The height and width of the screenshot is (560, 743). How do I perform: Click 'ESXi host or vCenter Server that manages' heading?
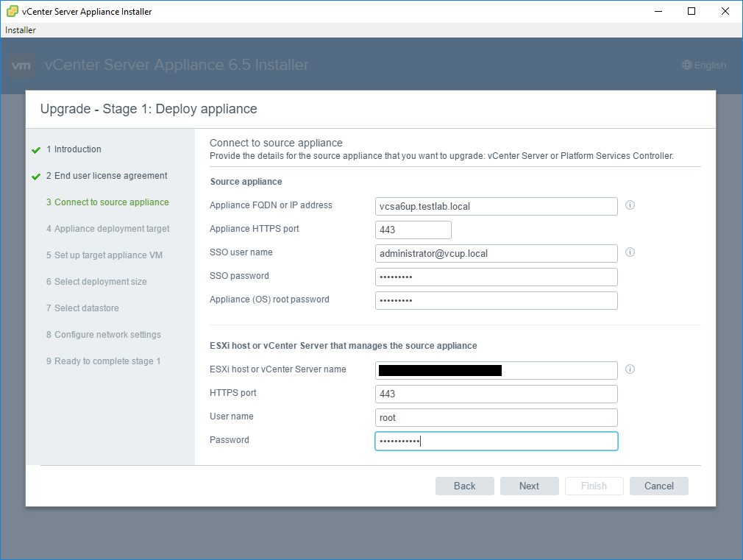point(343,346)
